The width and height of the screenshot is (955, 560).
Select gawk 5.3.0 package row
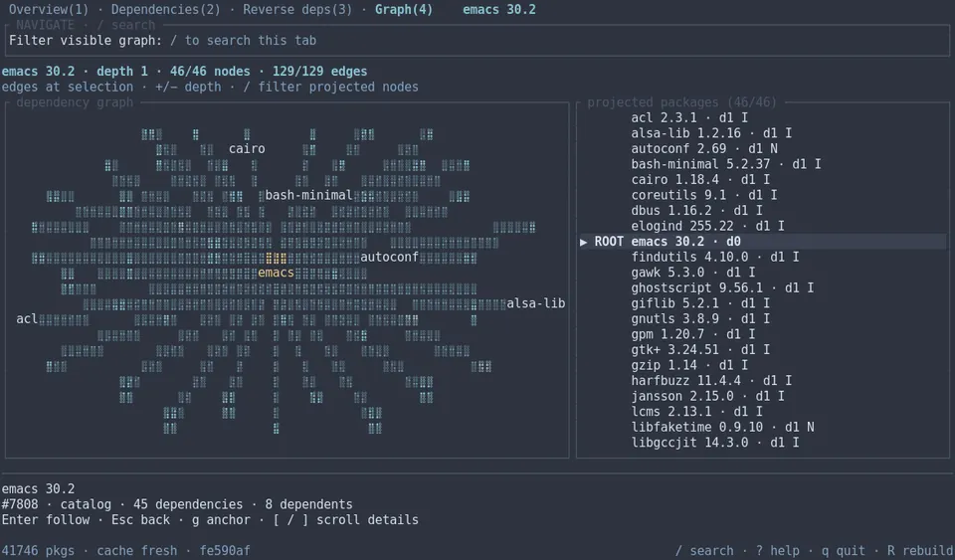(x=763, y=273)
